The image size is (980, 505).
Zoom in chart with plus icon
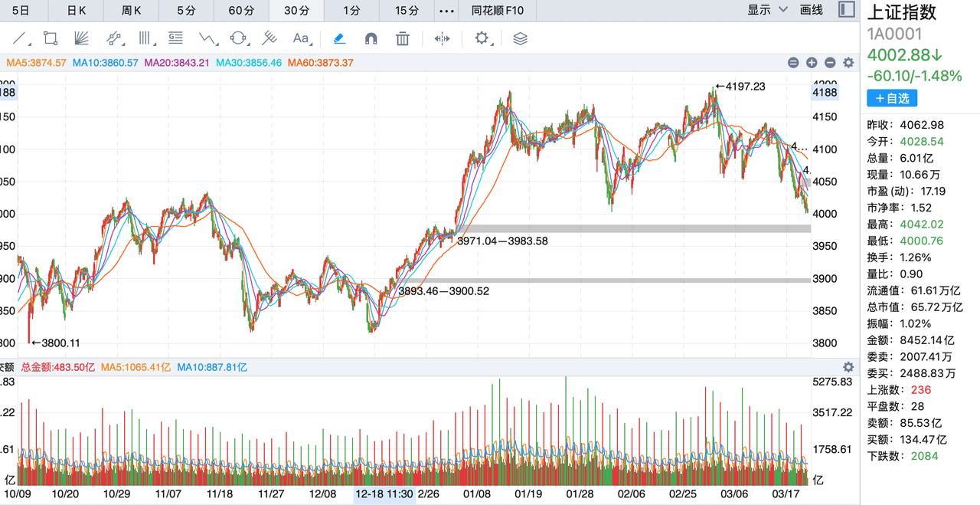pyautogui.click(x=811, y=63)
